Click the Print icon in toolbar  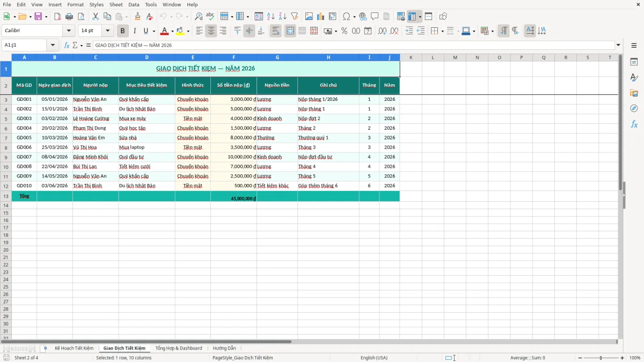(x=69, y=17)
